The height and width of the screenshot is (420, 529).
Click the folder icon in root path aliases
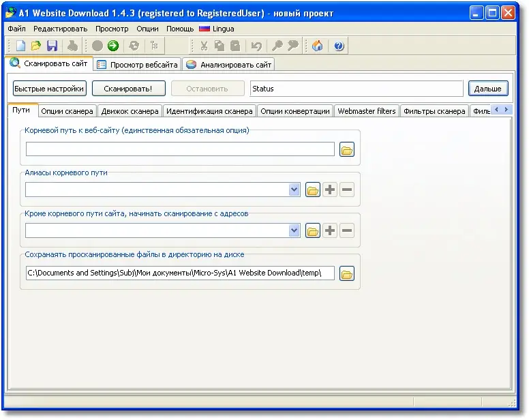[x=313, y=190]
